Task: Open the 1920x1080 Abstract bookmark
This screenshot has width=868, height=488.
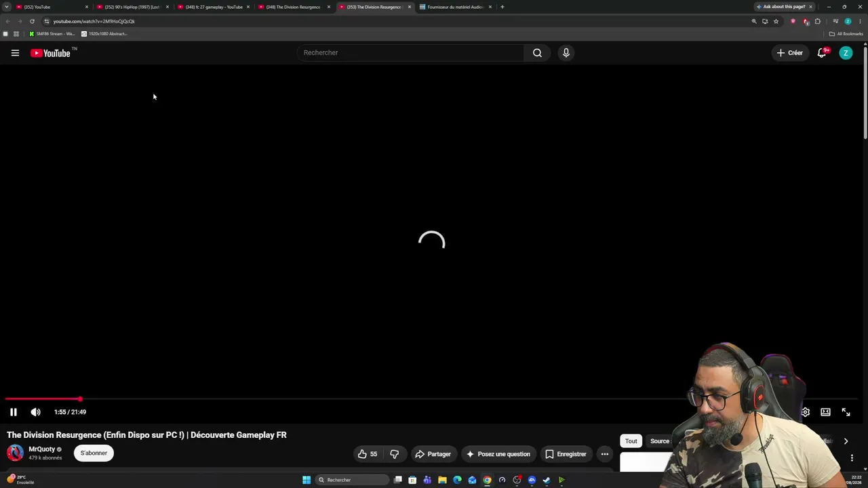Action: pos(104,34)
